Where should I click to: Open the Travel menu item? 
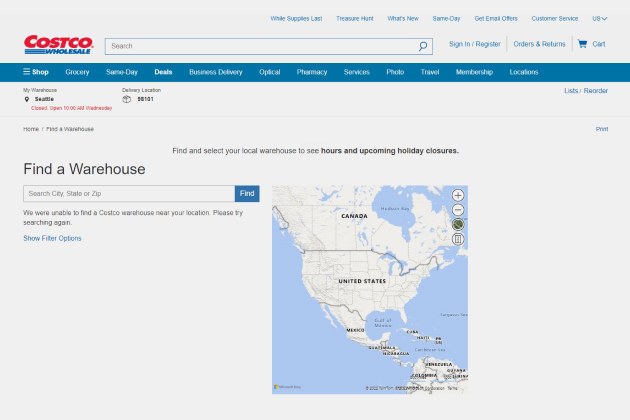[x=430, y=72]
